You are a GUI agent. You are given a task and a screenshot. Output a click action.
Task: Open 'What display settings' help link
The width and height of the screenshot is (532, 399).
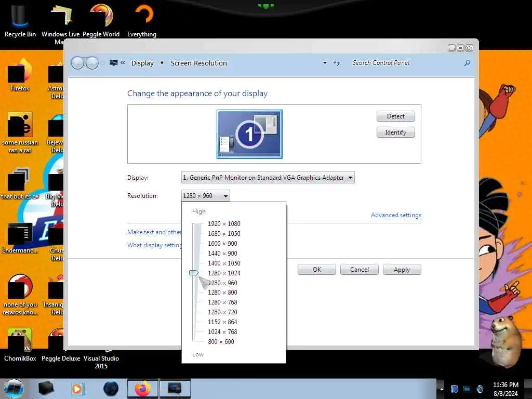[155, 245]
